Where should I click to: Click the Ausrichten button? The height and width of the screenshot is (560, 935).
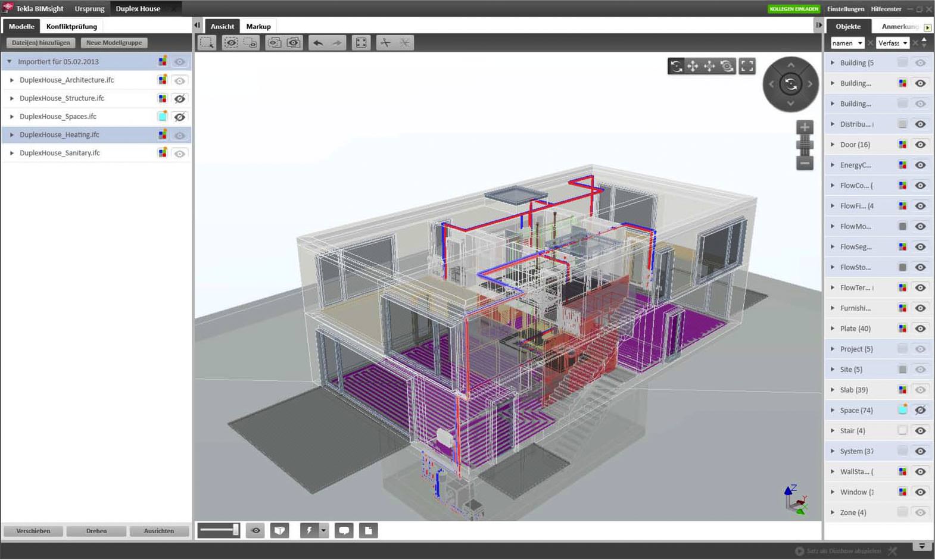(x=159, y=531)
